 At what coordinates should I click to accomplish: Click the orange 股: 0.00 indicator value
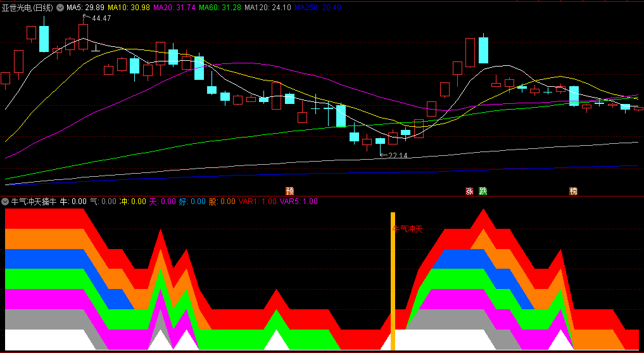tap(222, 202)
